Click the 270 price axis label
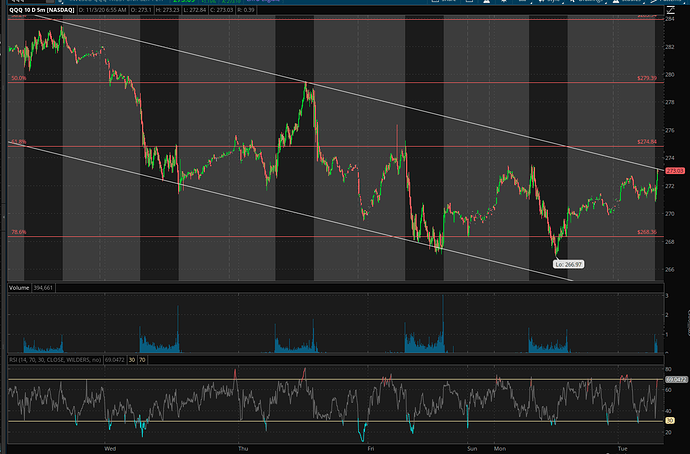Viewport: 690px width, 454px height. click(x=670, y=214)
